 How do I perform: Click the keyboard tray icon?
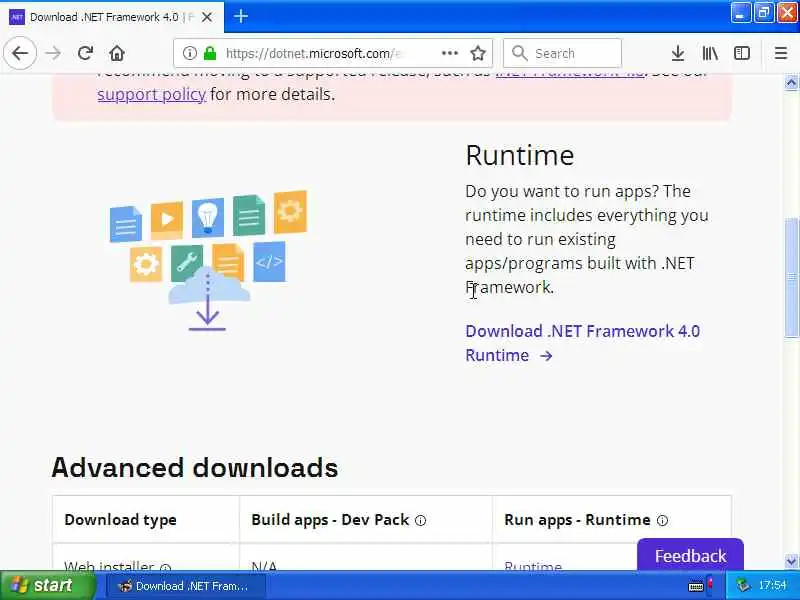point(695,586)
